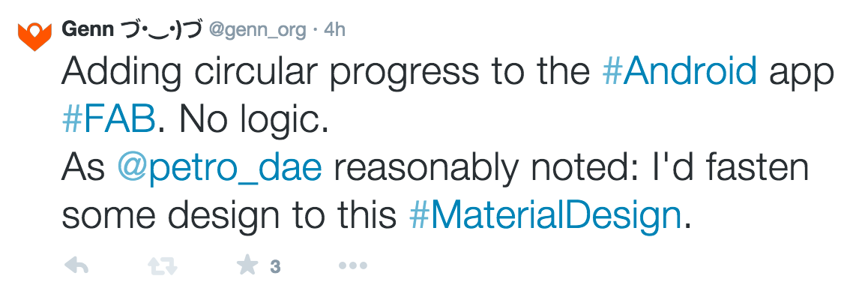Visit the @petro_dae mention profile

220,168
